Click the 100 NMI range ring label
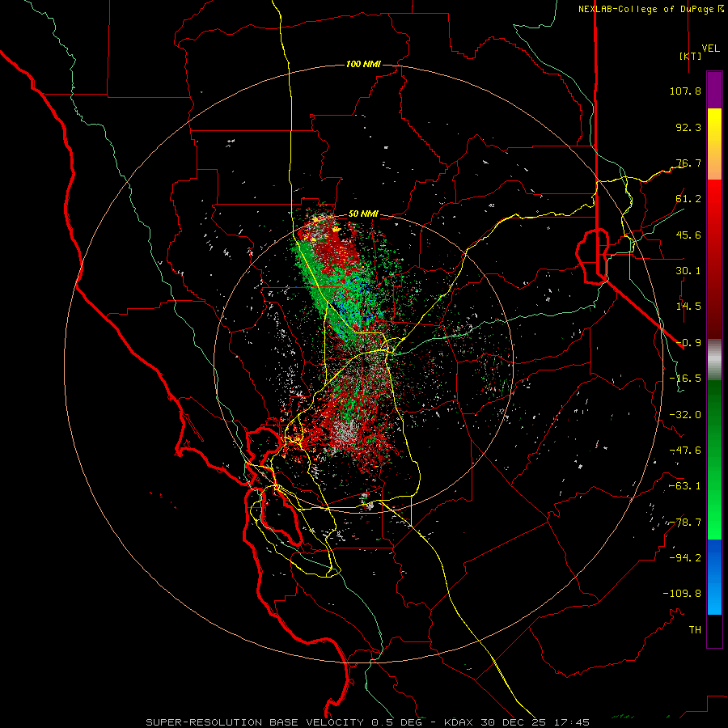Screen dimensions: 728x728 pyautogui.click(x=363, y=64)
